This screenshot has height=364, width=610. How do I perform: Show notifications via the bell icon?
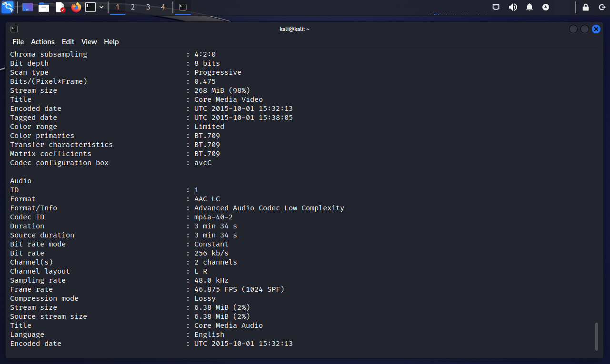530,7
